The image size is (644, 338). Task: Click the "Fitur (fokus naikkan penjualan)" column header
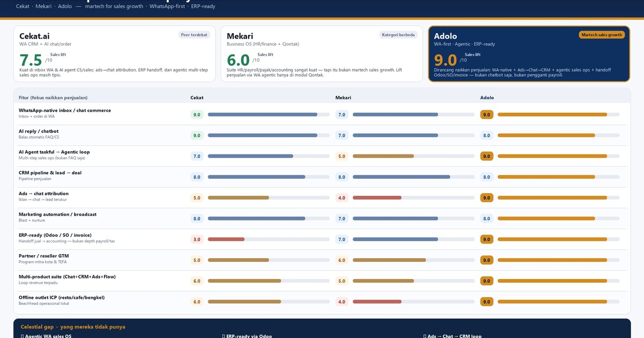click(53, 98)
